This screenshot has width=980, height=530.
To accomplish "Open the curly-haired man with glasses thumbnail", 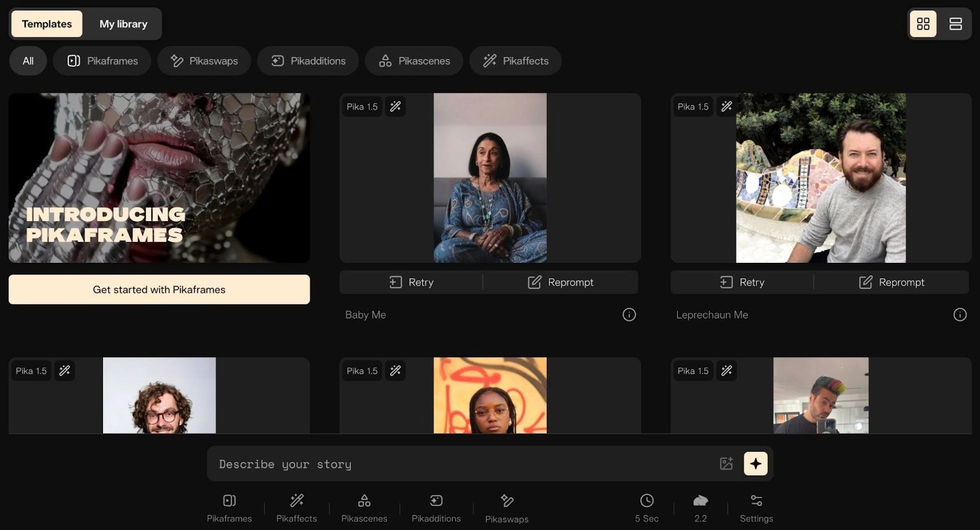I will click(x=159, y=395).
